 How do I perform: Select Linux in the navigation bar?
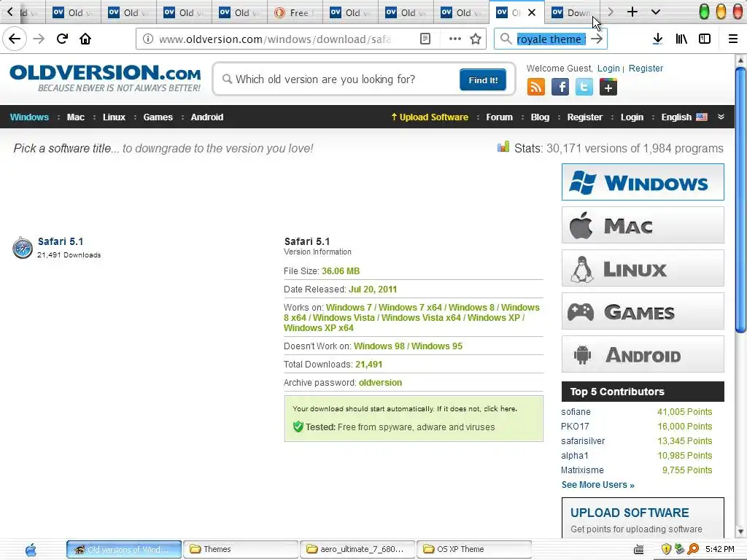pyautogui.click(x=114, y=117)
